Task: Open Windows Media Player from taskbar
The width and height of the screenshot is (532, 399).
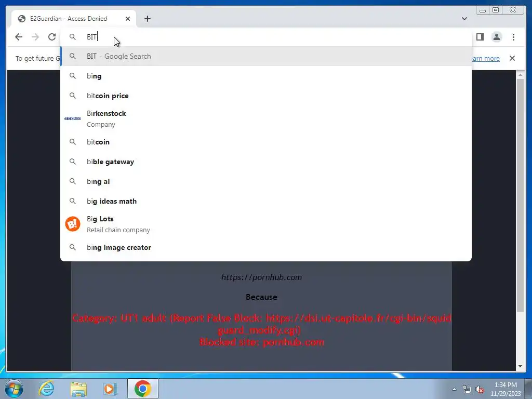Action: click(x=110, y=389)
